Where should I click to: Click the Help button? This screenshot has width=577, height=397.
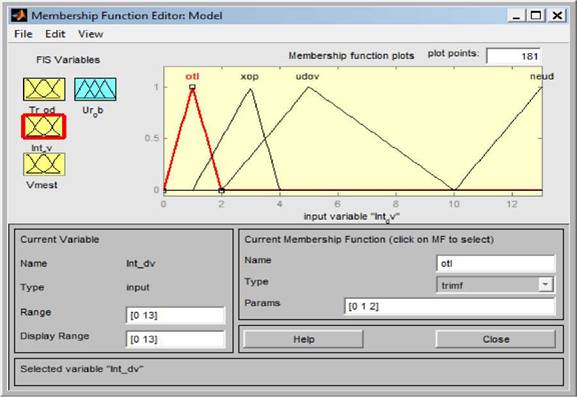[303, 339]
